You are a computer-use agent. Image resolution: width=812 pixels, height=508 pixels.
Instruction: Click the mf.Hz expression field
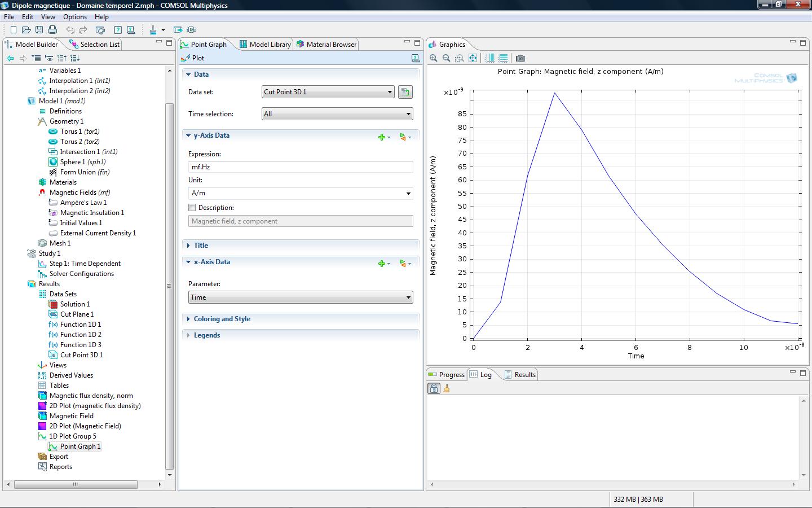(x=301, y=167)
